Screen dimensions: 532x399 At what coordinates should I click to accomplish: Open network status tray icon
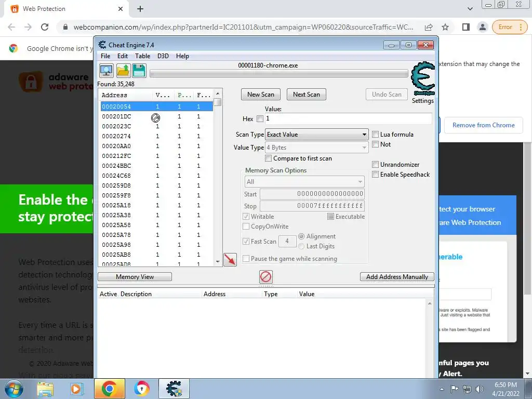tap(467, 389)
